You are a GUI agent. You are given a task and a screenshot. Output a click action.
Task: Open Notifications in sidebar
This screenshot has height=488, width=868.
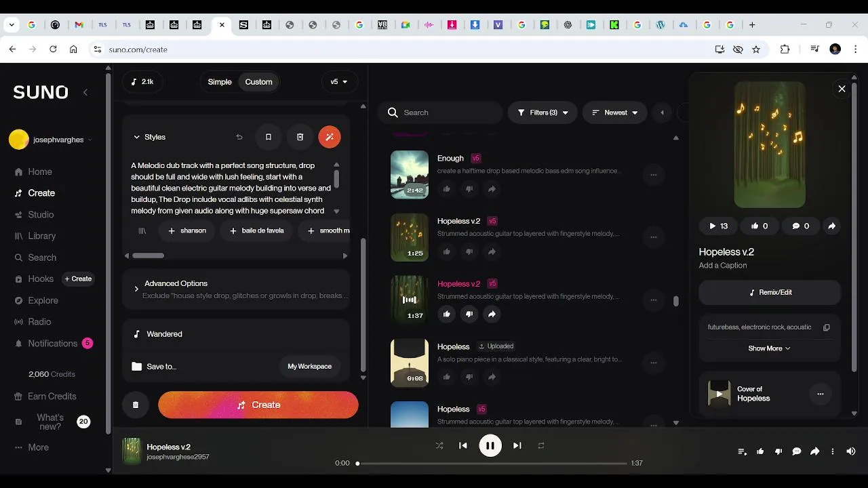click(53, 344)
